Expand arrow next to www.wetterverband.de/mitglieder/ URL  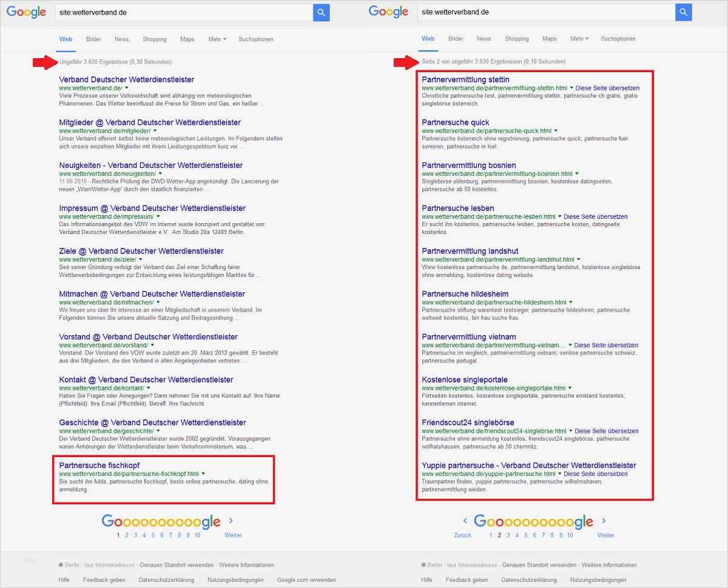pos(155,131)
